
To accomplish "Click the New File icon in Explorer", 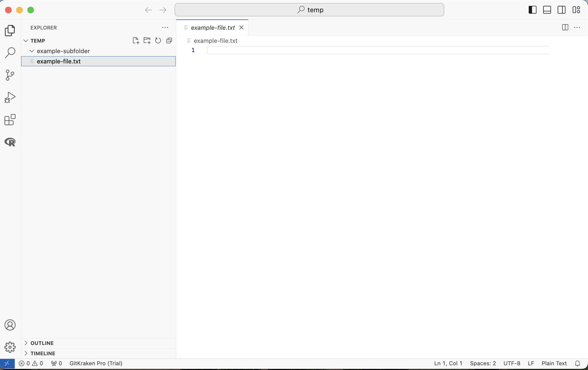I will point(136,41).
